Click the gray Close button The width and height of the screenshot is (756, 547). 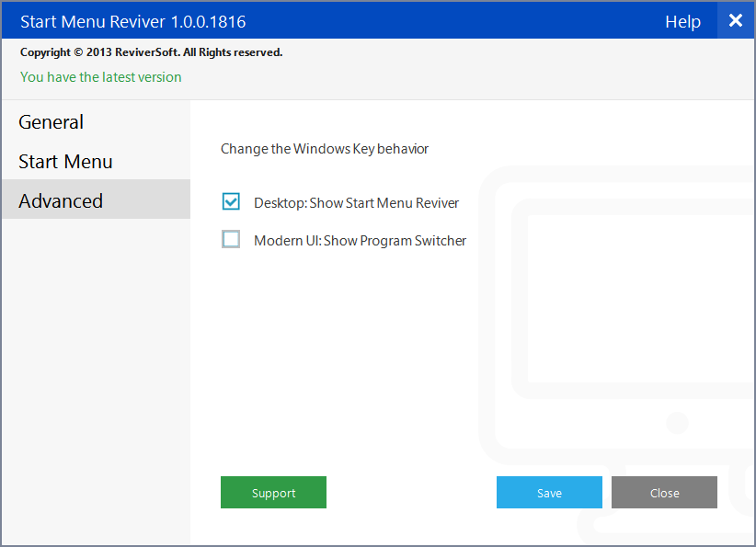(664, 492)
